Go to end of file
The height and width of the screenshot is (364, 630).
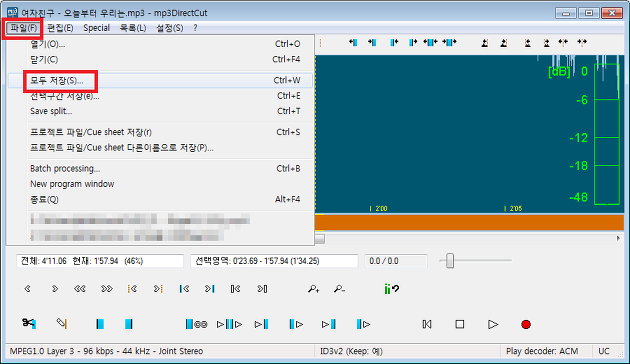click(x=262, y=288)
